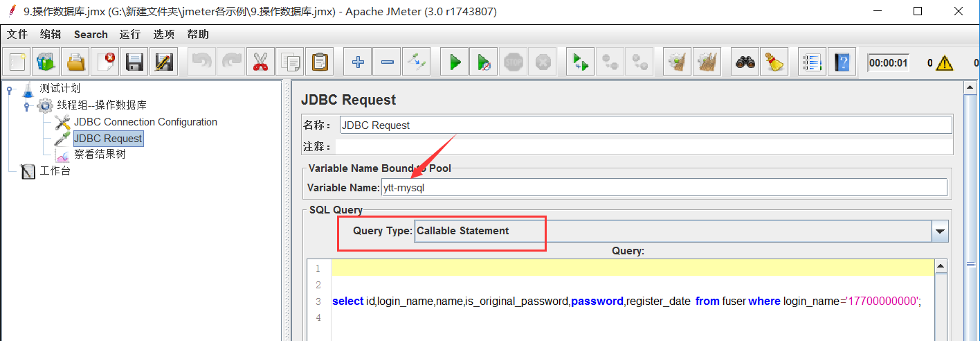Screen dimensions: 980x341
Task: Open the Search menu
Action: coord(91,34)
